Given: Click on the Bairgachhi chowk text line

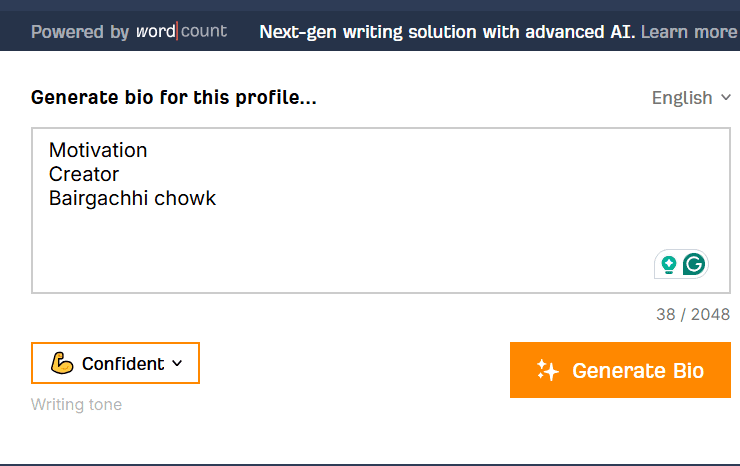Looking at the screenshot, I should pyautogui.click(x=132, y=198).
